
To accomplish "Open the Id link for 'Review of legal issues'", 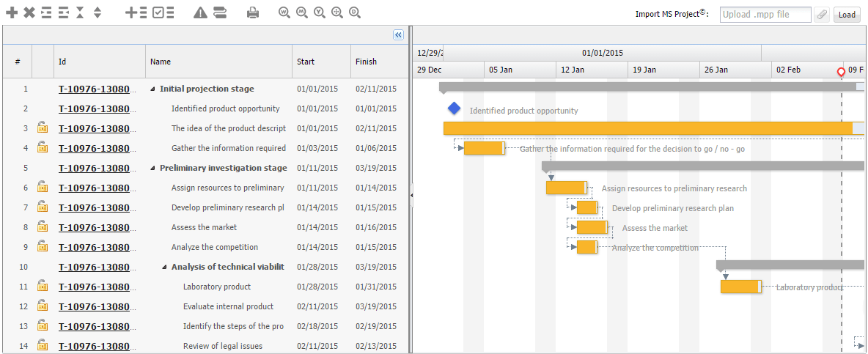I will (96, 346).
